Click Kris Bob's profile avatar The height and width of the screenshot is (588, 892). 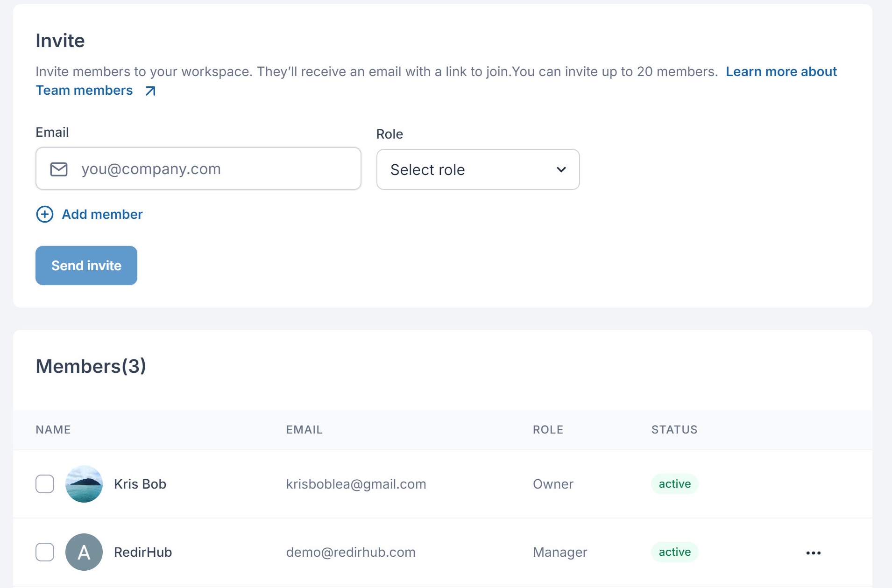84,484
